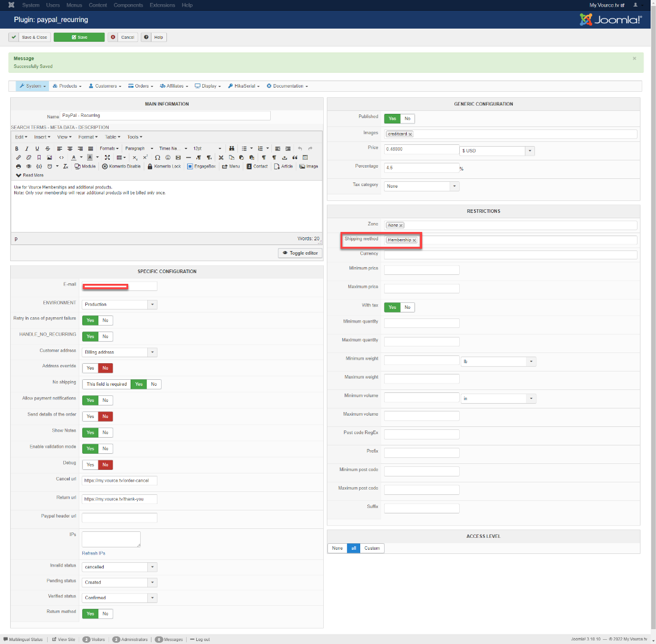656x644 pixels.
Task: Center align text in editor
Action: pyautogui.click(x=70, y=148)
